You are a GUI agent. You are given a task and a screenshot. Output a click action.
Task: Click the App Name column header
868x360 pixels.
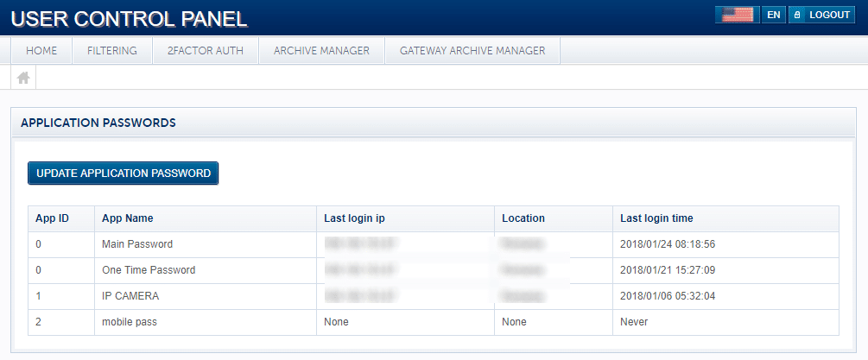pyautogui.click(x=127, y=218)
